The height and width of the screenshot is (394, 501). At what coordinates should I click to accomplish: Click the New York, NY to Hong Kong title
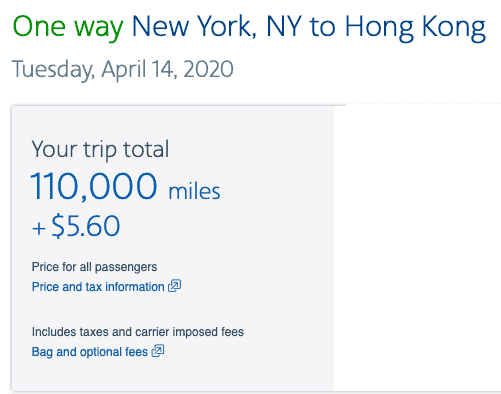coord(309,27)
